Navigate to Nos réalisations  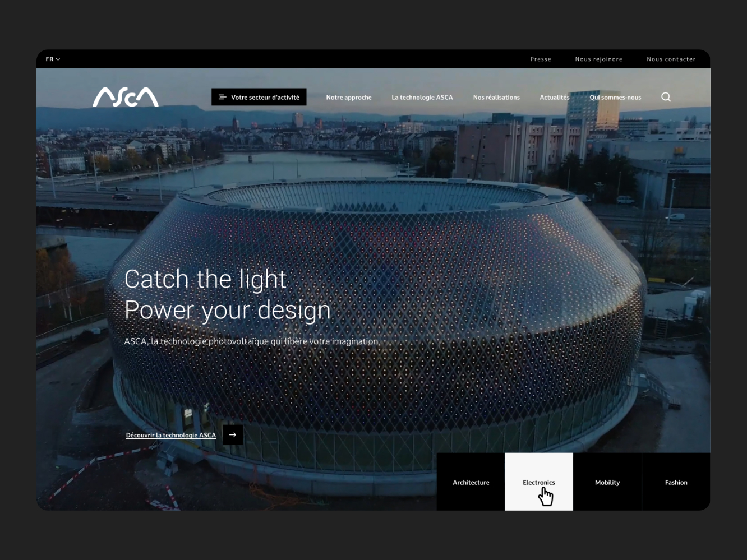point(496,98)
